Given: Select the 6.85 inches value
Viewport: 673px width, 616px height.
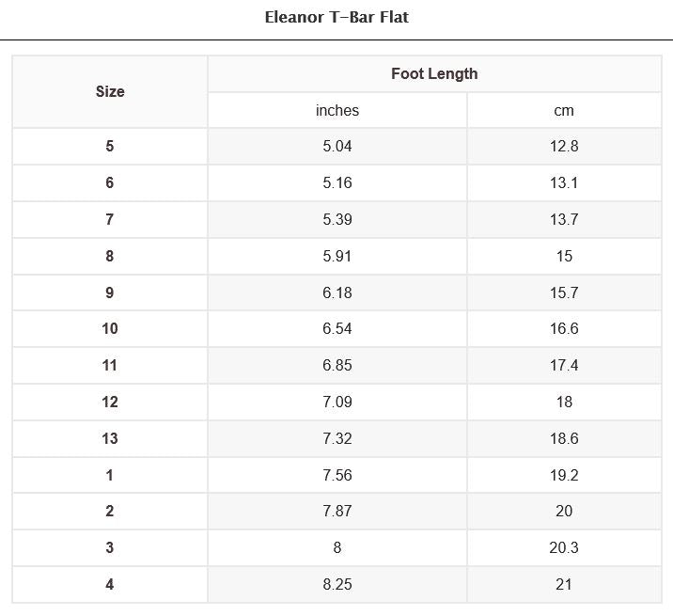Looking at the screenshot, I should pos(337,365).
